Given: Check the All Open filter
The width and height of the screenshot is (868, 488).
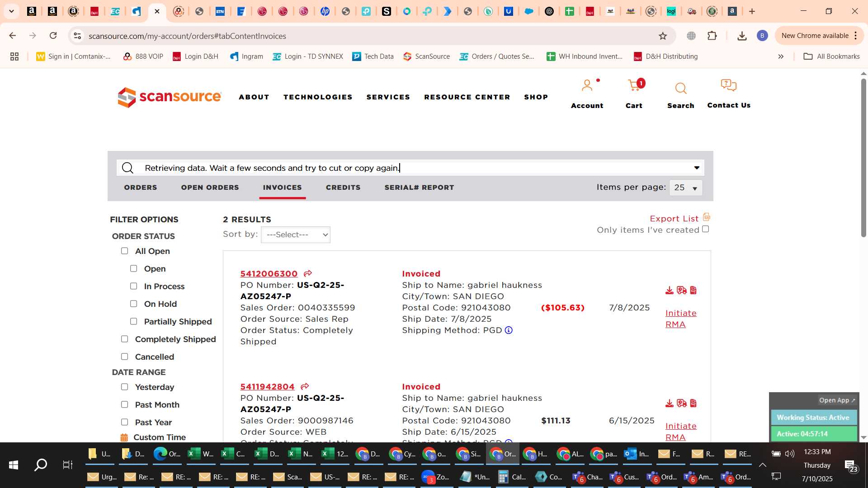Looking at the screenshot, I should (124, 251).
